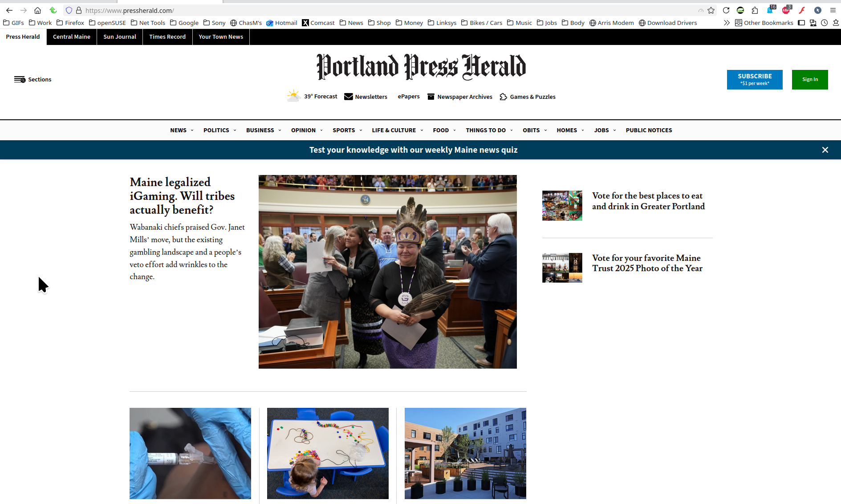The height and width of the screenshot is (504, 841).
Task: Click the Newsletters envelope icon
Action: tap(349, 97)
